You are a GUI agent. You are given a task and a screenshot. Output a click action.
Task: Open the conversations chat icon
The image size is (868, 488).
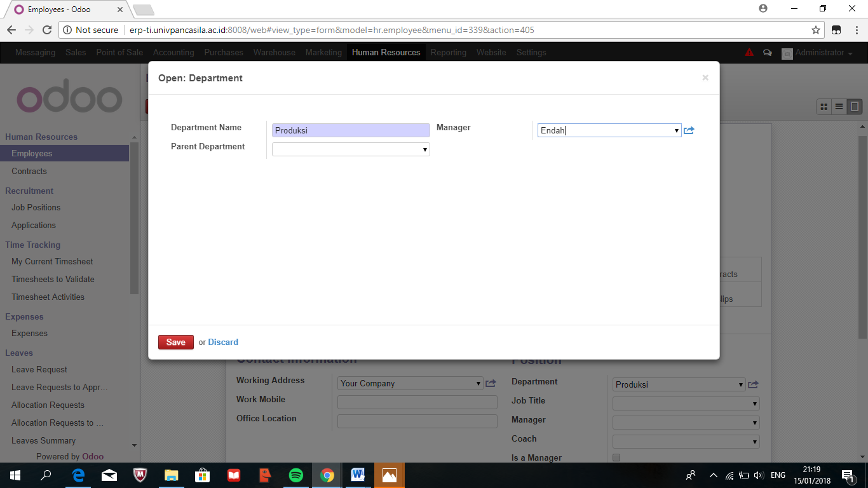click(x=767, y=53)
